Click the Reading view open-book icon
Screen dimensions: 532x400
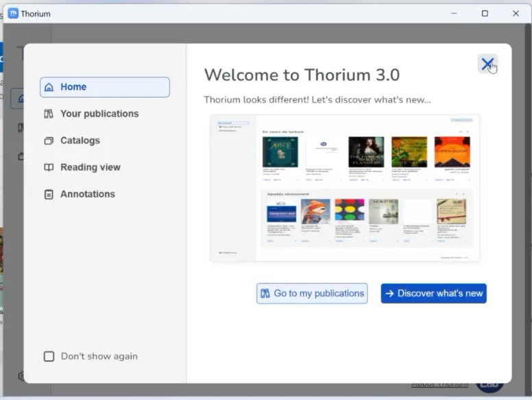[x=49, y=167]
